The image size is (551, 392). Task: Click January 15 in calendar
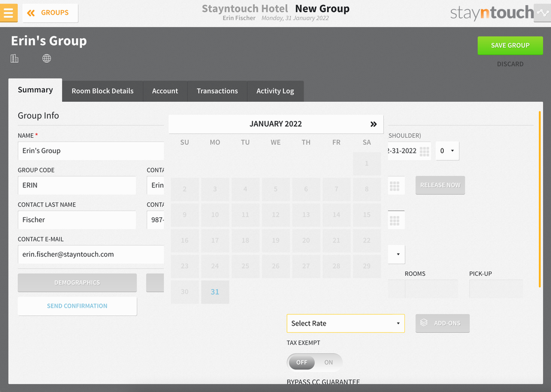[367, 215]
